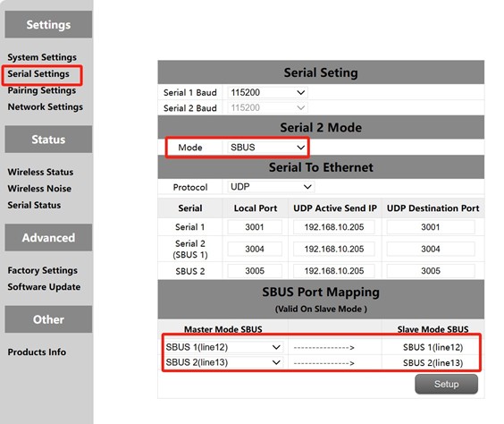Click 'Serial 1 Baud' label
504x424 pixels.
click(x=190, y=93)
